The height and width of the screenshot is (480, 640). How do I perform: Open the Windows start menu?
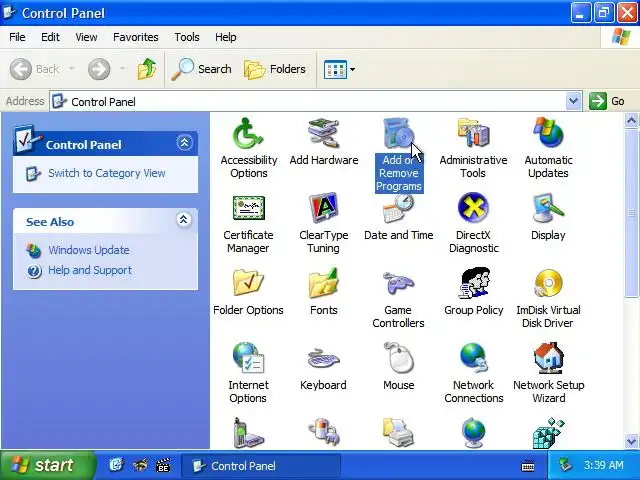(47, 465)
